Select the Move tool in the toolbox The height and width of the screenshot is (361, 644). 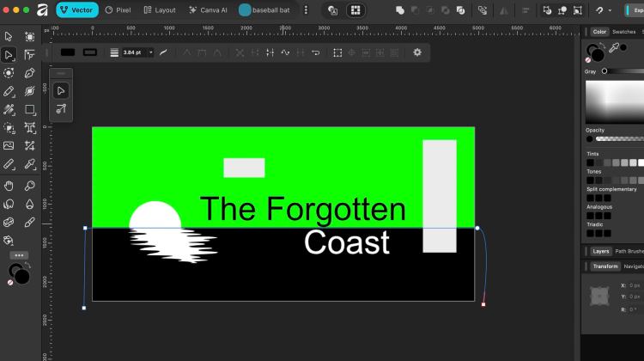pyautogui.click(x=9, y=37)
